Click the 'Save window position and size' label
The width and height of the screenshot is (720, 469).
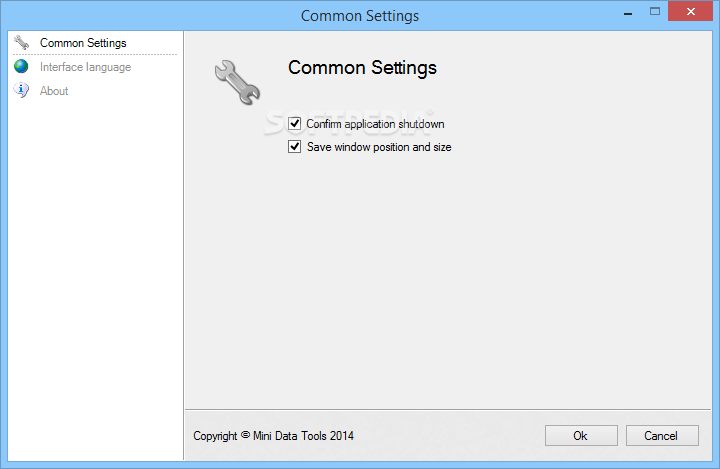pyautogui.click(x=379, y=147)
